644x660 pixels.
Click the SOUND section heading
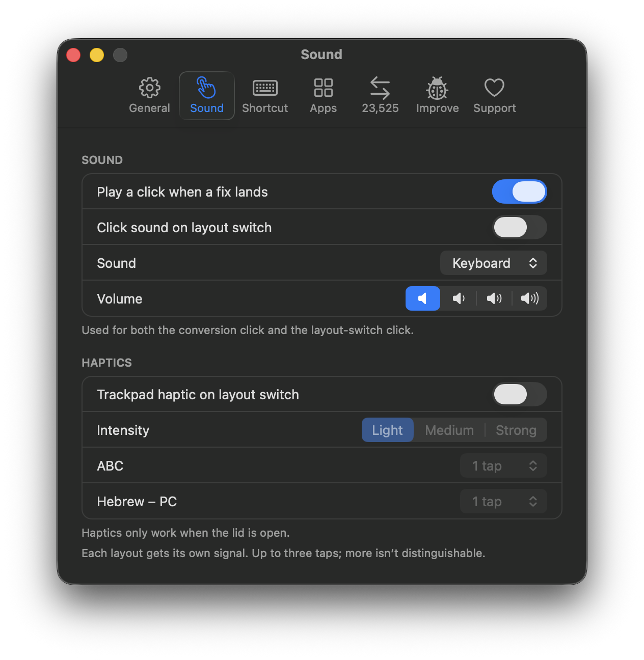pos(102,160)
